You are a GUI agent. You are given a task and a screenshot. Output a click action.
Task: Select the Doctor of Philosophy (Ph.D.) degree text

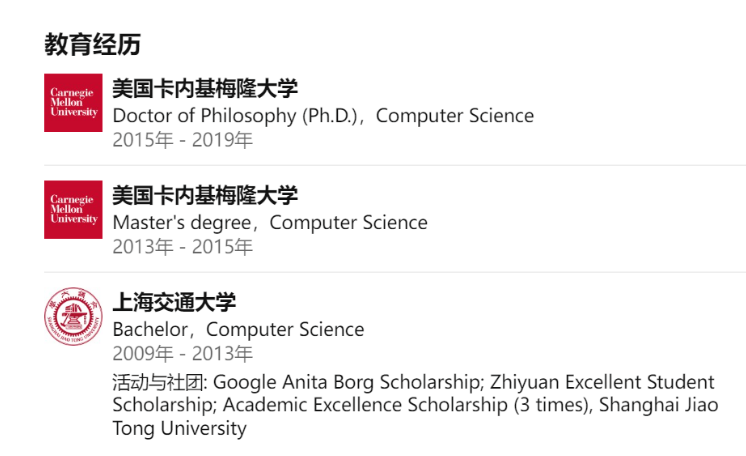click(235, 116)
